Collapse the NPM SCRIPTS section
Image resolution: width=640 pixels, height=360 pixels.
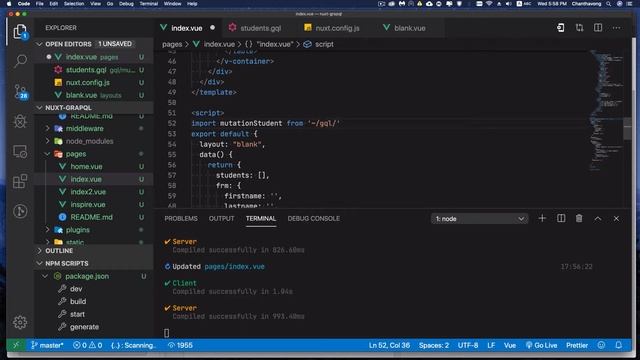click(40, 263)
